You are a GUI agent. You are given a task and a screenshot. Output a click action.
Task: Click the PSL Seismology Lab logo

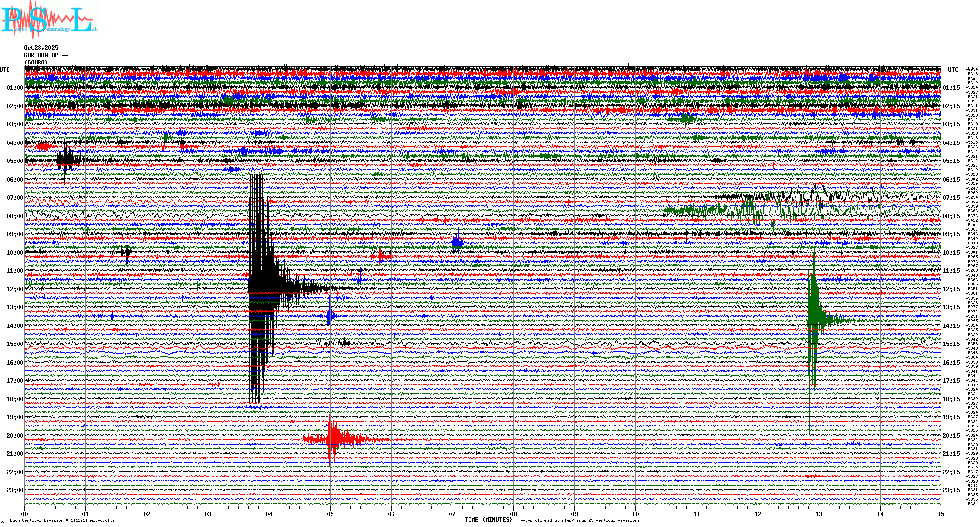pos(49,20)
